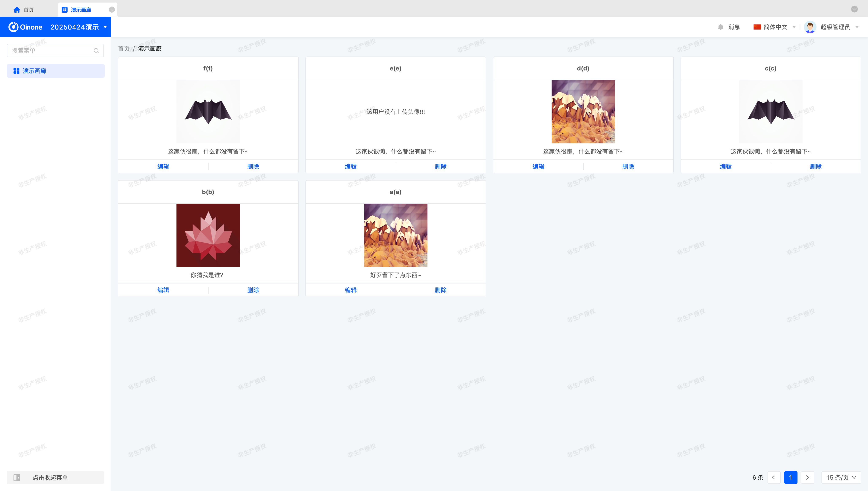Click the China flag language icon
Viewport: 868px width, 491px height.
pos(757,27)
